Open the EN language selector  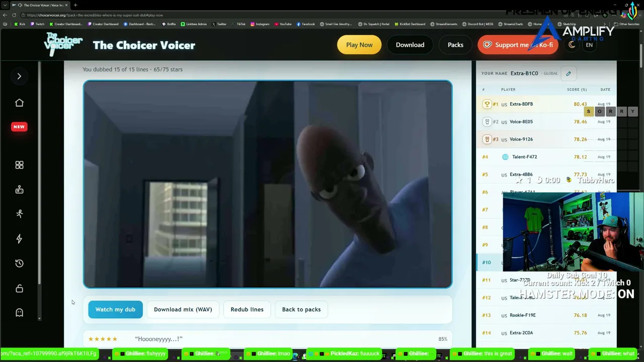pos(589,45)
